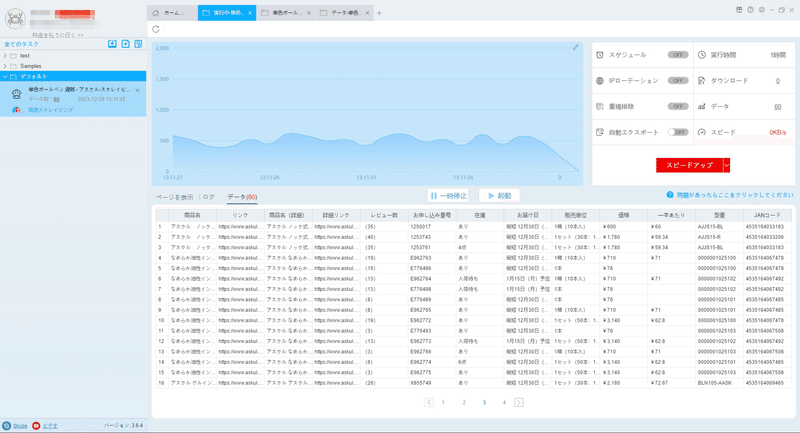
Task: Go to results page 2
Action: point(464,402)
